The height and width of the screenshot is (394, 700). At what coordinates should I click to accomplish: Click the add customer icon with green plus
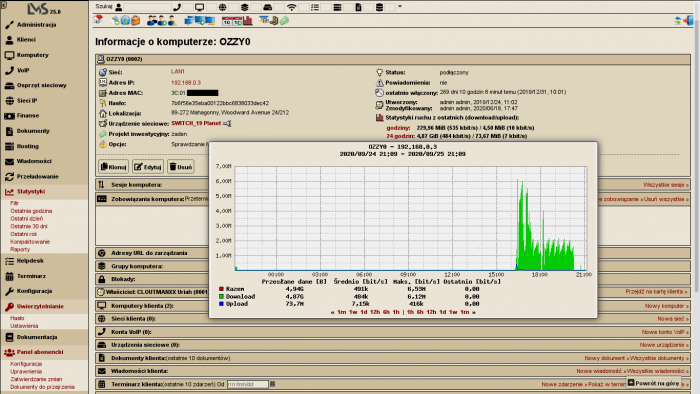coord(162,21)
